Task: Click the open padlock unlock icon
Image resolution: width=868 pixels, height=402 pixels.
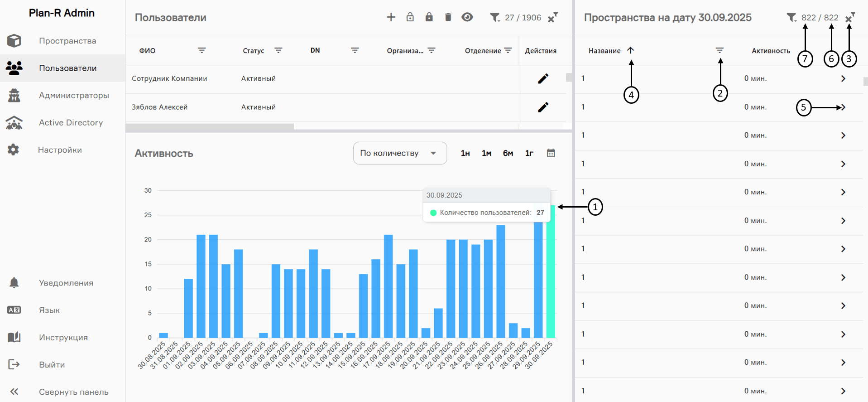Action: [410, 17]
